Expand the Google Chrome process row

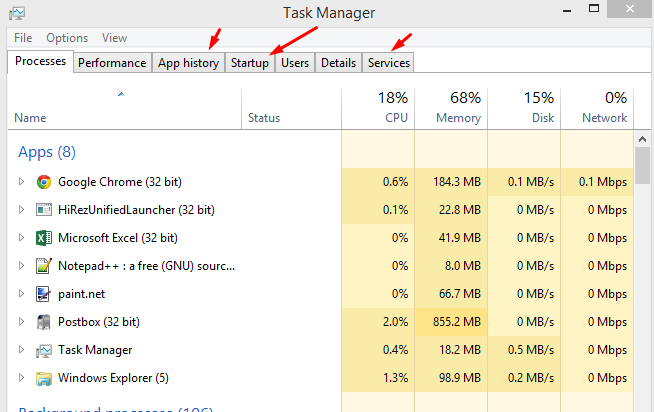pos(21,182)
